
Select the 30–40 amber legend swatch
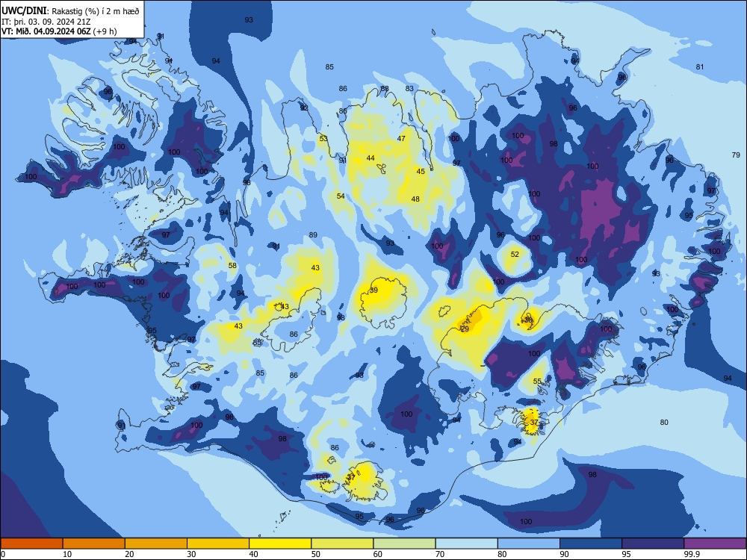[218, 544]
